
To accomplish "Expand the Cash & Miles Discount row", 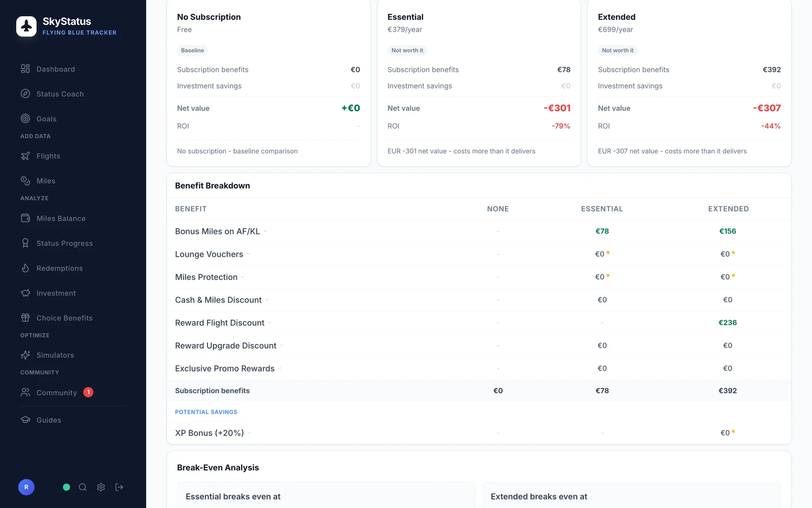I will pyautogui.click(x=267, y=300).
